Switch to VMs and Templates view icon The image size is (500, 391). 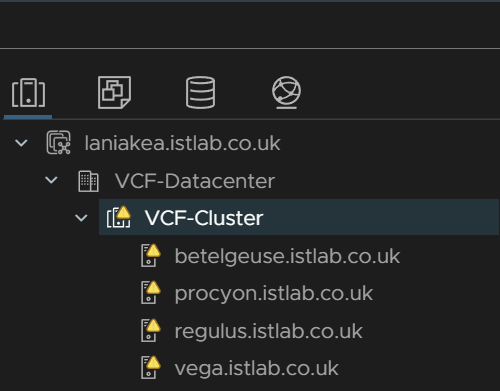pos(114,92)
